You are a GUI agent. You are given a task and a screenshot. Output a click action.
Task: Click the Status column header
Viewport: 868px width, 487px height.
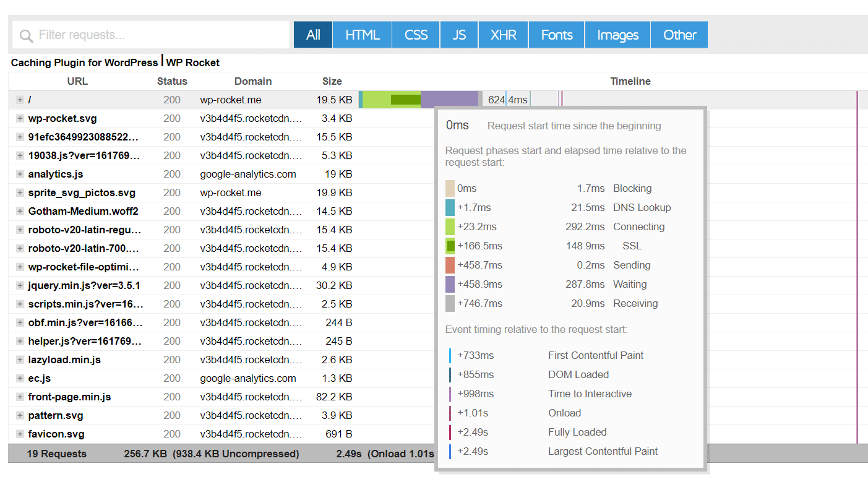[172, 82]
